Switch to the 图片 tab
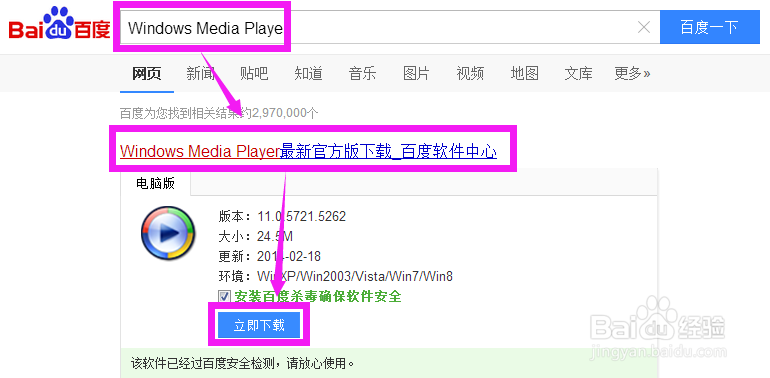Image resolution: width=770 pixels, height=378 pixels. 416,74
